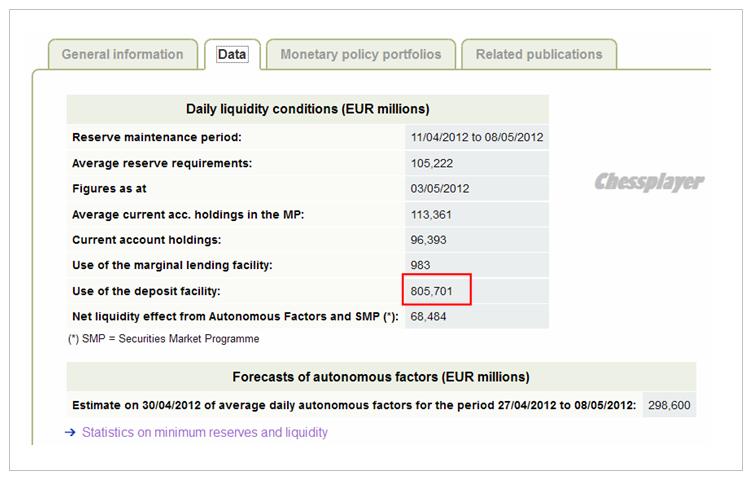This screenshot has width=750, height=478.
Task: Click the average reserve requirements value 105,222
Action: coord(432,163)
